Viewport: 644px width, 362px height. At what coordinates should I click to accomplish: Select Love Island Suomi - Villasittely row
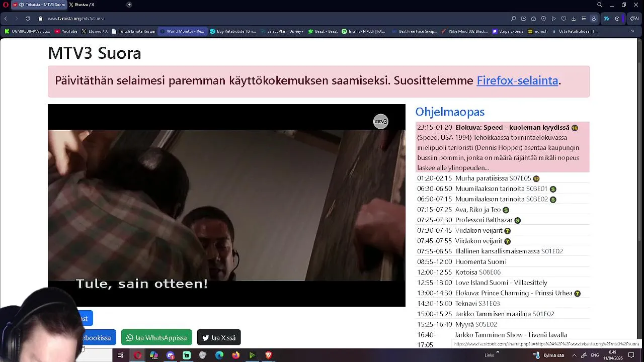502,283
